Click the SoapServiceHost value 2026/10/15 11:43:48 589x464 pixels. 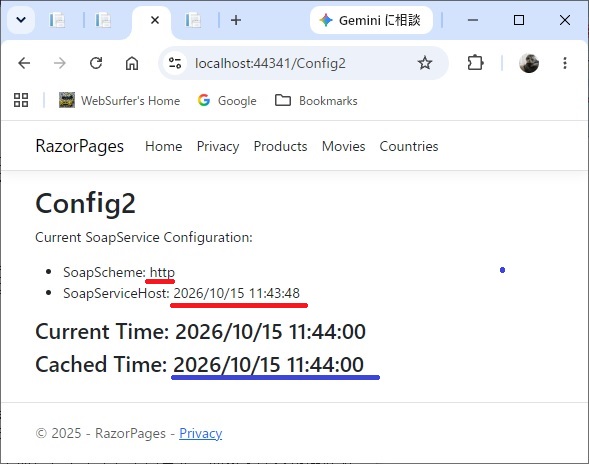pos(237,293)
